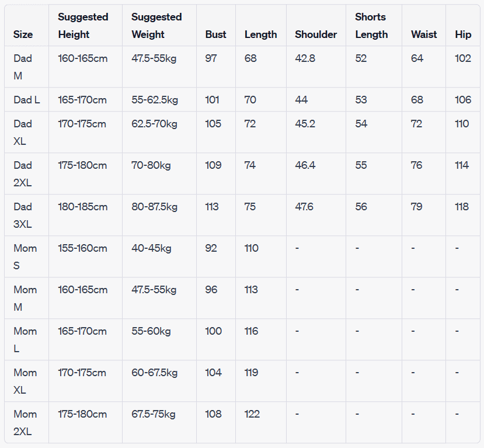Select the "Shoulder" column header
The width and height of the screenshot is (484, 448).
tap(316, 34)
